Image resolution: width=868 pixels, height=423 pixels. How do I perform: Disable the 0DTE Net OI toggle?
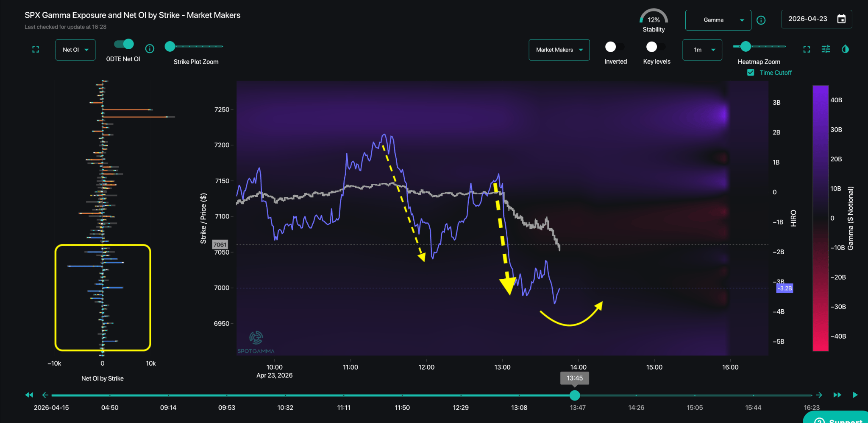(124, 44)
